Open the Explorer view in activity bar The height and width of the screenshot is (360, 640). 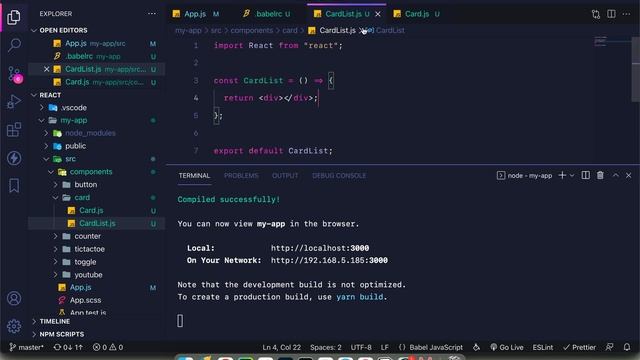click(x=14, y=17)
